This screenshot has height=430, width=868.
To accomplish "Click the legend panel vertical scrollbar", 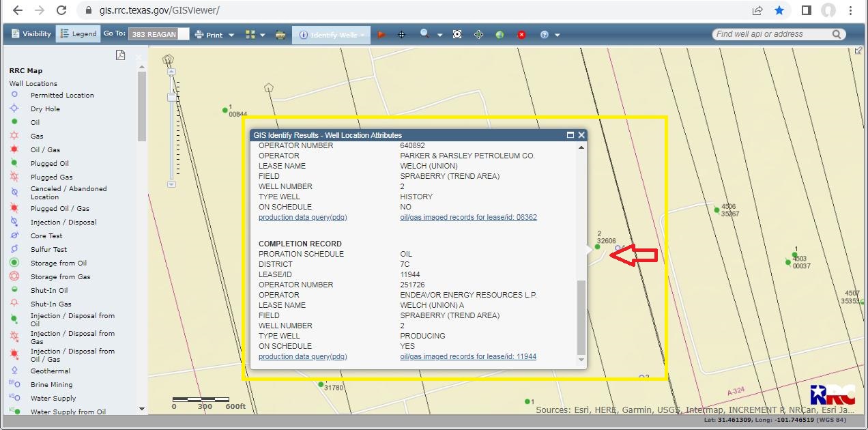I will point(142,106).
